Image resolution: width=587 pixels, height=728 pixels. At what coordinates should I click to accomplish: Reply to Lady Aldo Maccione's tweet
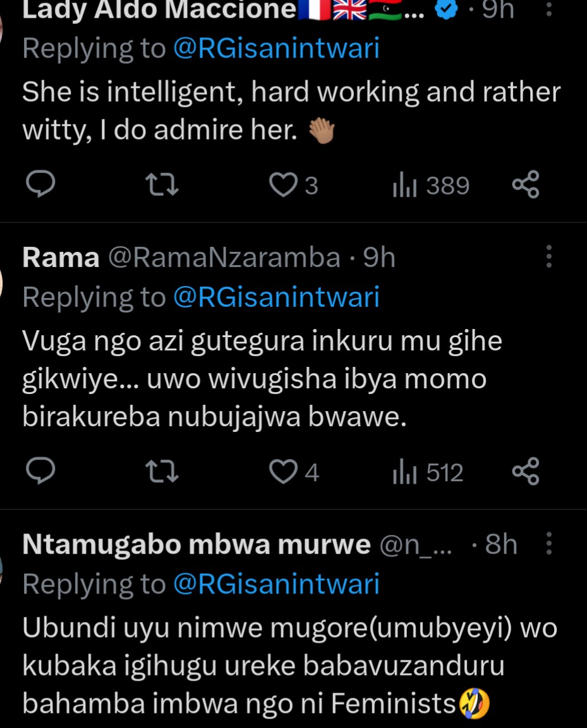click(41, 185)
